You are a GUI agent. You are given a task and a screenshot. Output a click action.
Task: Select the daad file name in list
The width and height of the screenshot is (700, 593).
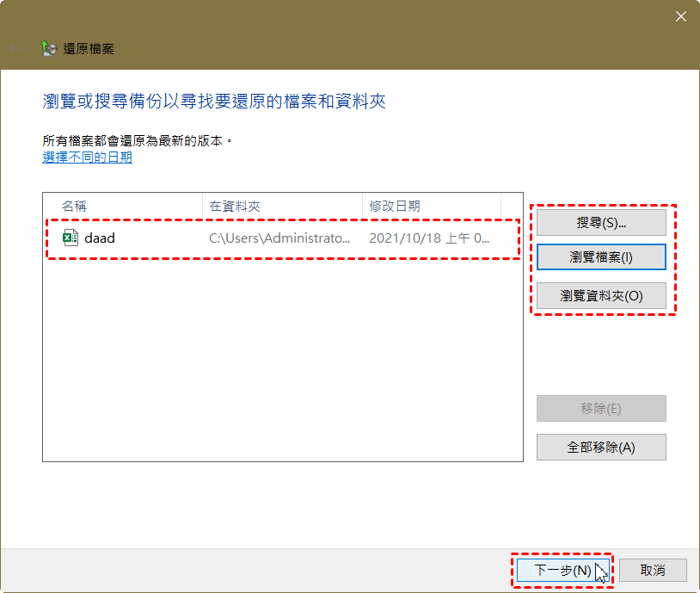point(100,238)
